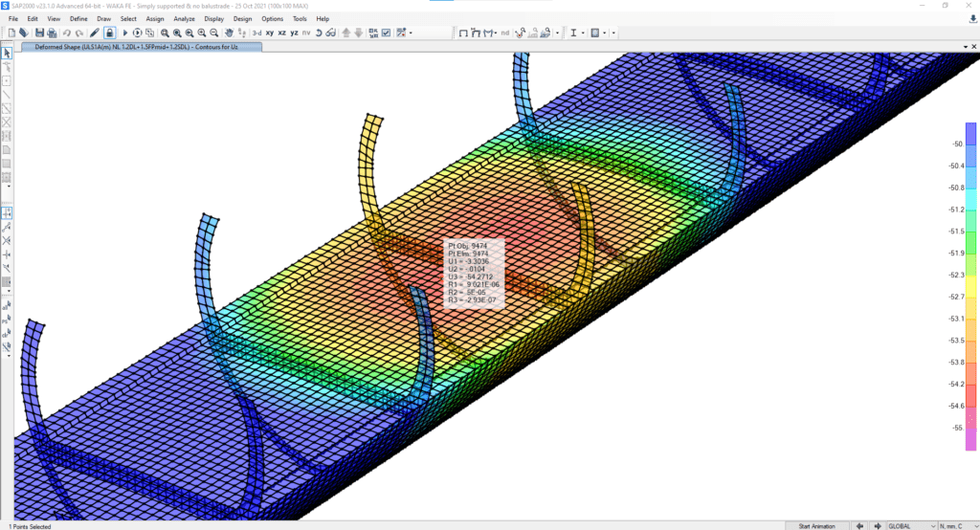Click the joint displacement tooltip for Pt 9474
Image resolution: width=980 pixels, height=530 pixels.
(474, 274)
